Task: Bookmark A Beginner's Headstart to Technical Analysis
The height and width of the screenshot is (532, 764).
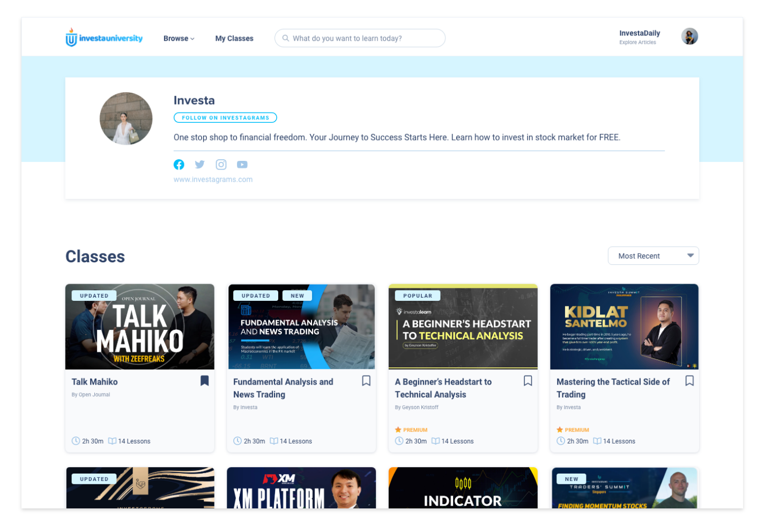Action: [528, 381]
